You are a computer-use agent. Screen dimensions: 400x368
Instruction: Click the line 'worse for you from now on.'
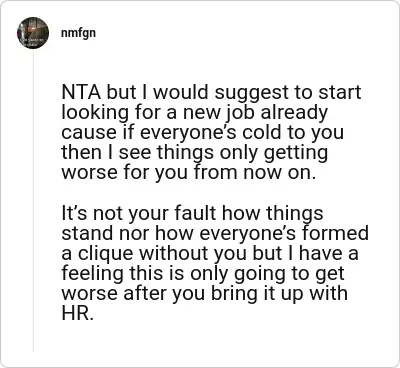(x=189, y=173)
